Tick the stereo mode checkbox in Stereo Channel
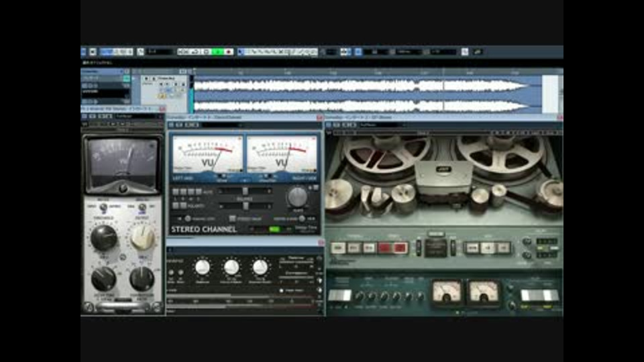The height and width of the screenshot is (362, 644). point(233,219)
